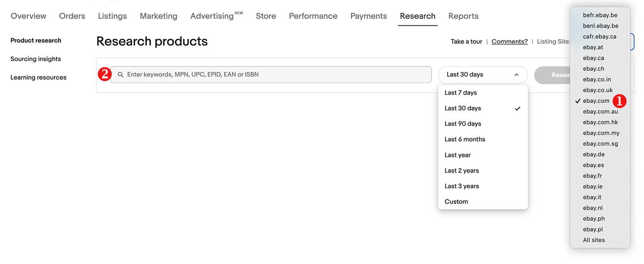This screenshot has width=644, height=264.
Task: Open the Overview tab
Action: 29,16
